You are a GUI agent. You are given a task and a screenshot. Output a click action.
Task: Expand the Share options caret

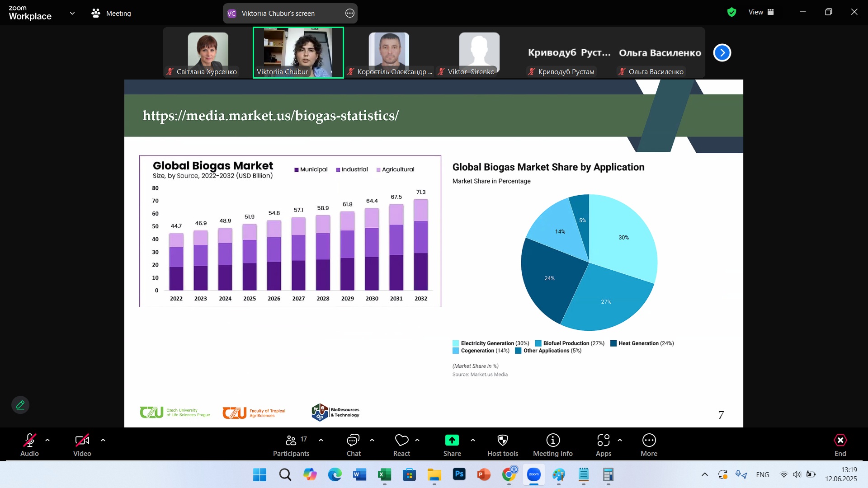tap(473, 440)
